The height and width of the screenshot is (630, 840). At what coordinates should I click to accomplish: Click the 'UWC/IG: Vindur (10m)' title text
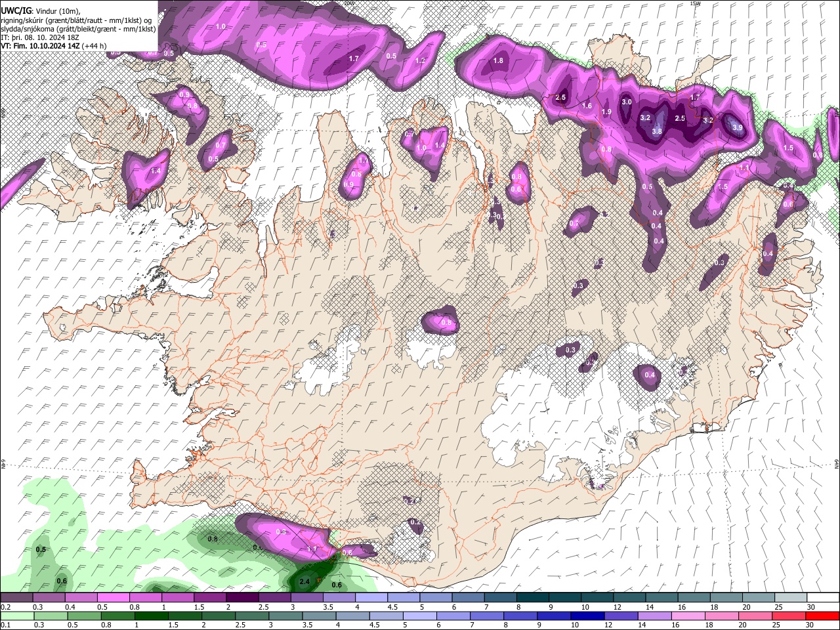(40, 11)
